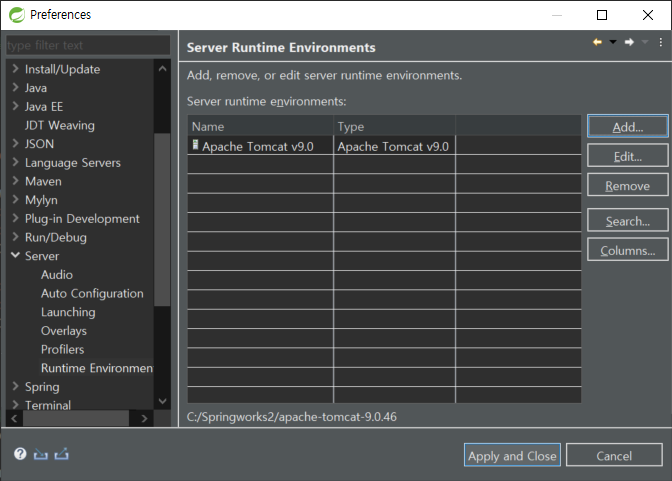Click the type filter text field

point(88,45)
